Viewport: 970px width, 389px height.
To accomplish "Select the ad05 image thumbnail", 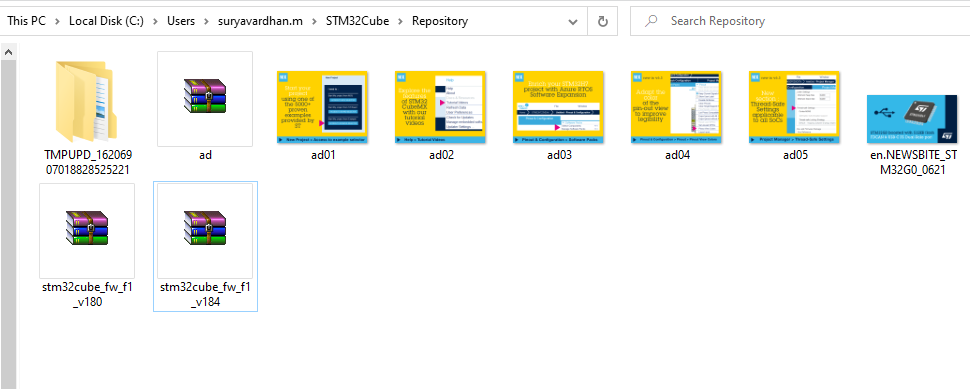I will (794, 107).
